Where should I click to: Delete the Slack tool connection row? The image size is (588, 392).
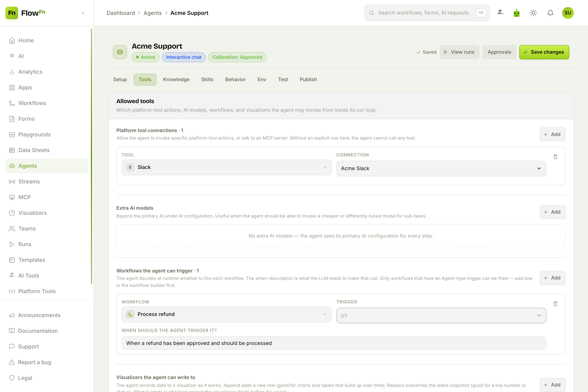click(x=555, y=157)
